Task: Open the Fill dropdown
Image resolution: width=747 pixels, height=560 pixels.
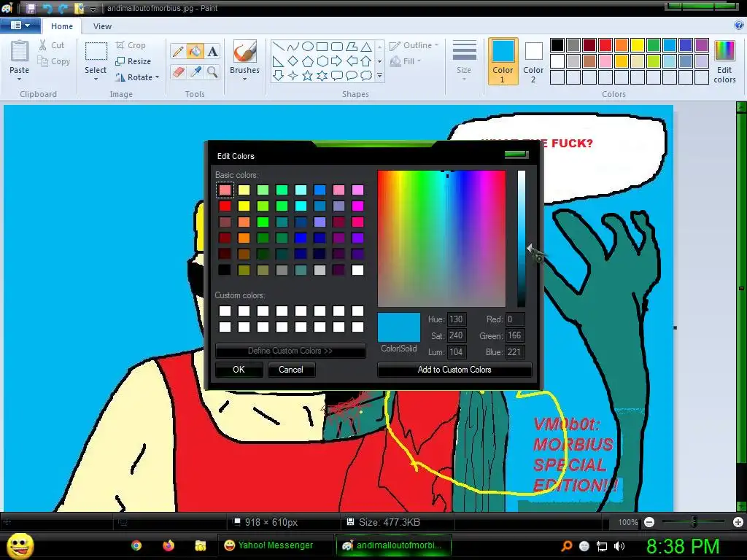Action: (x=406, y=61)
